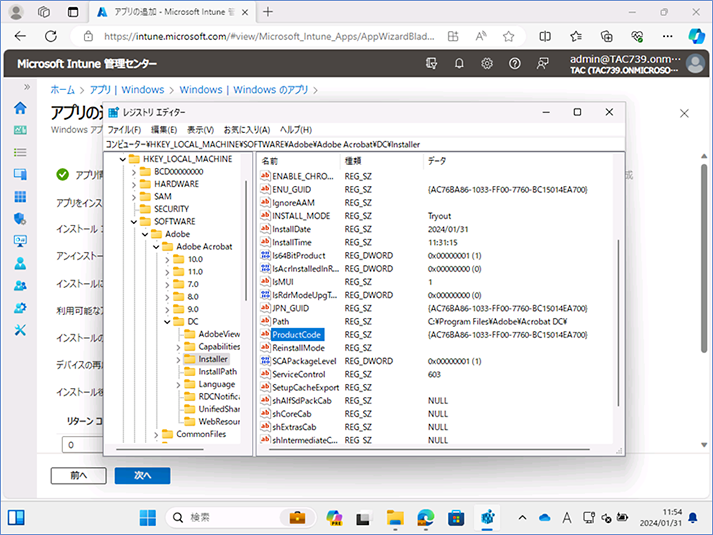Open the Troubleshooting tools icon in sidebar
The image size is (713, 535).
(x=20, y=330)
